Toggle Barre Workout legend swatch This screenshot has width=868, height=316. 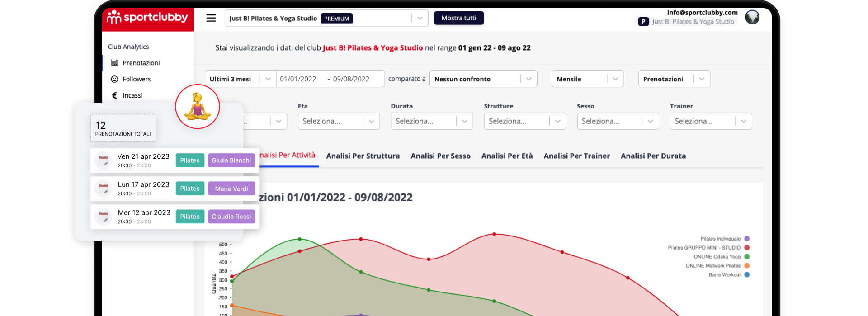coord(747,275)
